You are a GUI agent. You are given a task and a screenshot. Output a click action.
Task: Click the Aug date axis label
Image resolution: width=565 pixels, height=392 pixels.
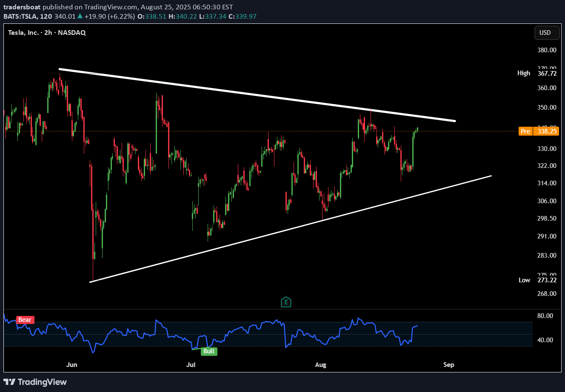[321, 365]
